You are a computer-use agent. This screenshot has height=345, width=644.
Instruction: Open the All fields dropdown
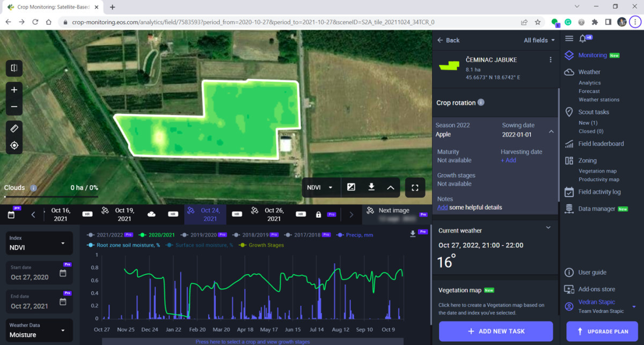pos(539,40)
